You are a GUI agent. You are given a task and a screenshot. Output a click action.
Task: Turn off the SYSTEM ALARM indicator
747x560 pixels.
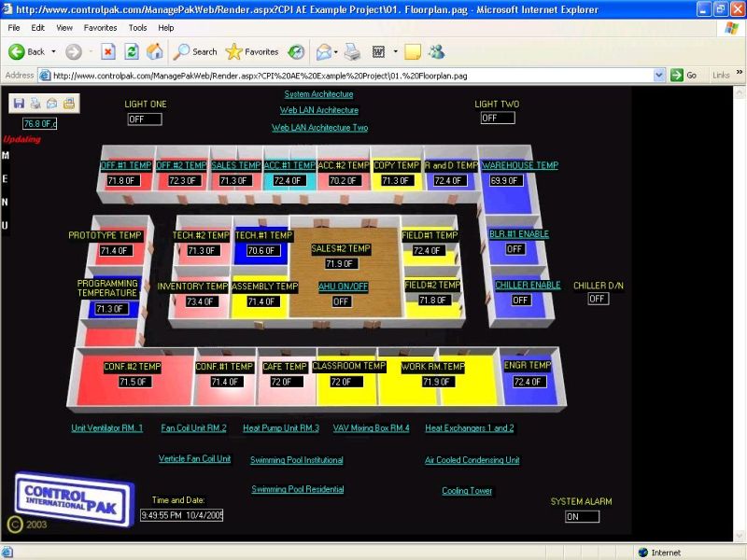coord(581,515)
